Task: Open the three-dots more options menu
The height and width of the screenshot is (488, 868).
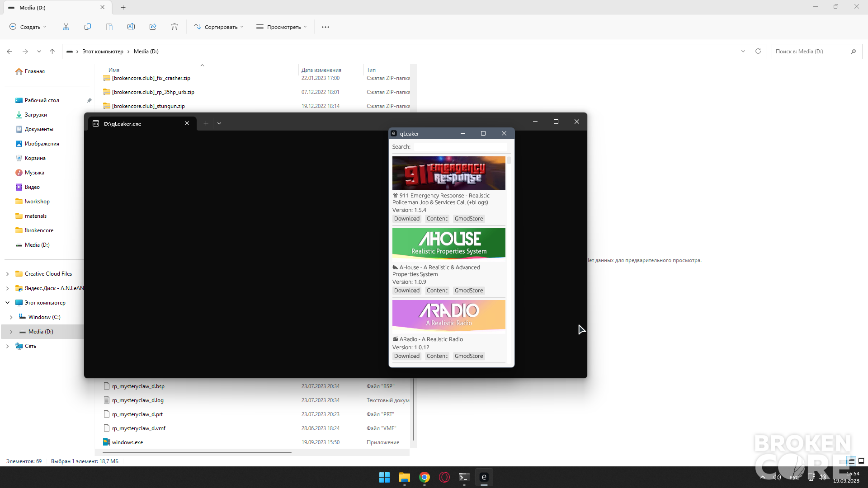Action: tap(325, 27)
